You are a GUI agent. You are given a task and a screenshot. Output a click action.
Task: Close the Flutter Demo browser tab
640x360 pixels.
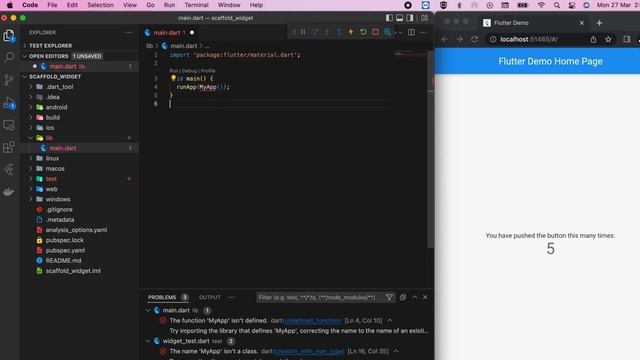coord(582,23)
